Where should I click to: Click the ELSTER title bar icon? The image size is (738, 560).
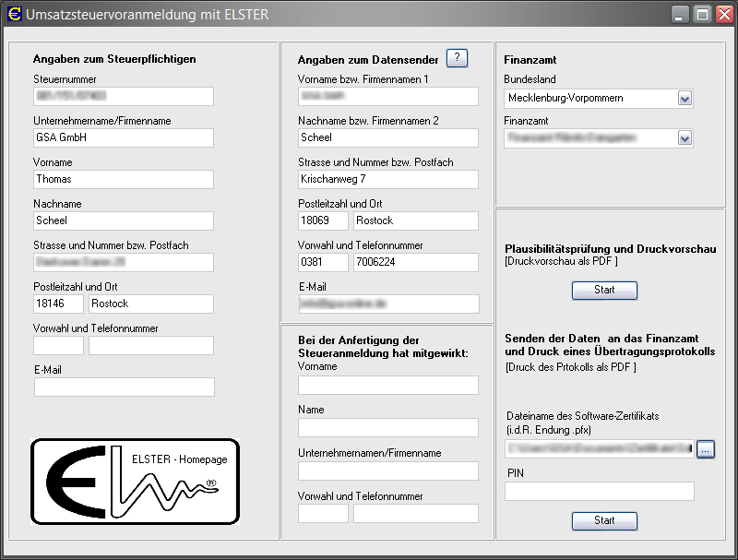12,14
